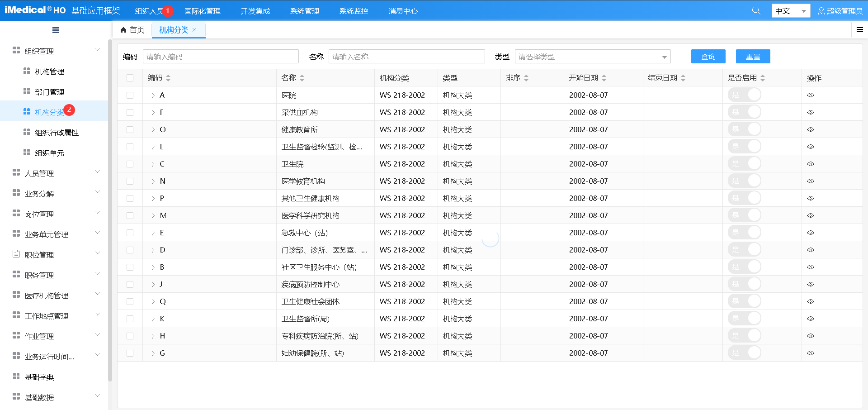
Task: Expand tree row with code A
Action: tap(153, 95)
